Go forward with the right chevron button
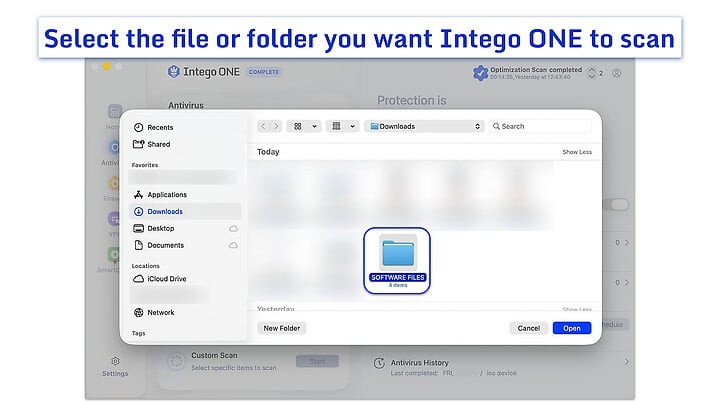The image size is (720, 405). click(276, 126)
